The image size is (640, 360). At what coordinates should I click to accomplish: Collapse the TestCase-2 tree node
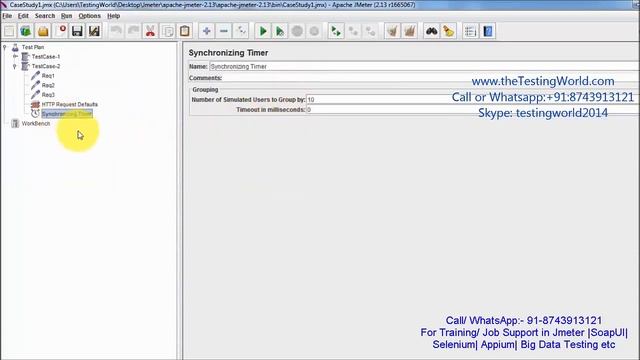(15, 66)
